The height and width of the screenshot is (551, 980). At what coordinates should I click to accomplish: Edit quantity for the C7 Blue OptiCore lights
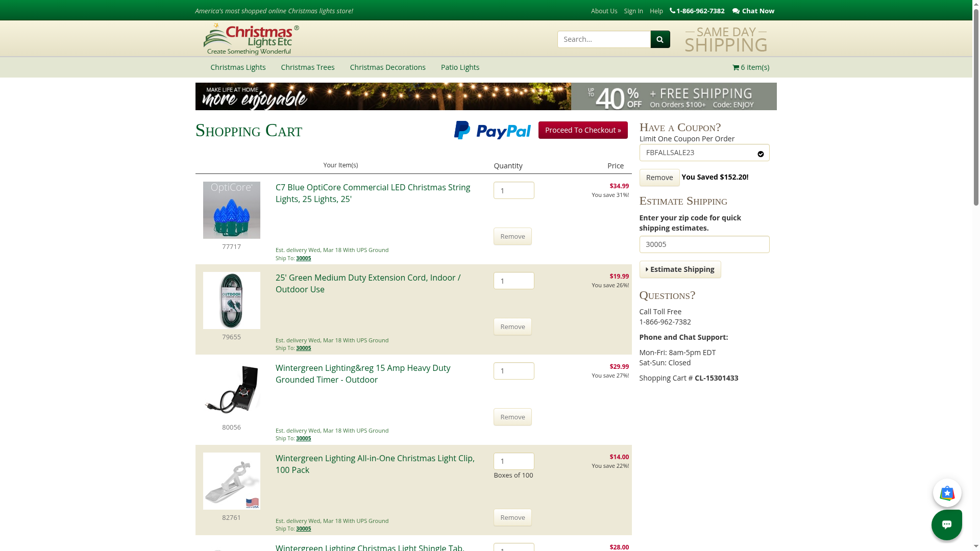point(513,190)
